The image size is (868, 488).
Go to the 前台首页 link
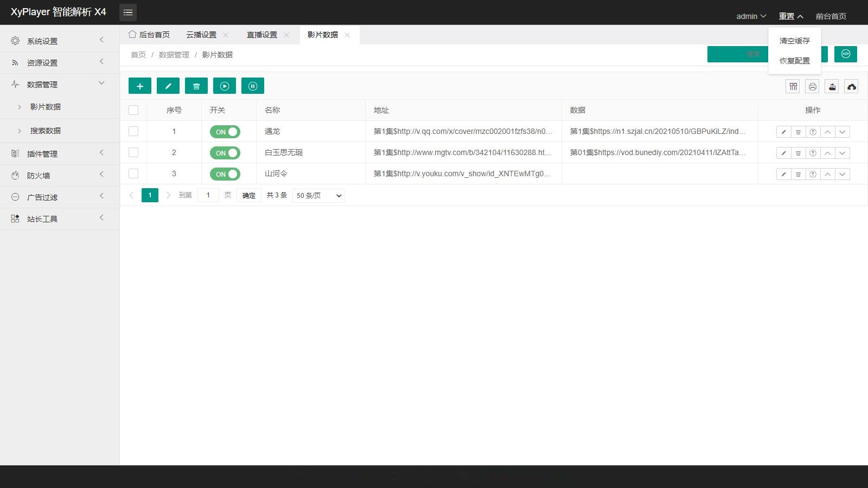coord(831,16)
